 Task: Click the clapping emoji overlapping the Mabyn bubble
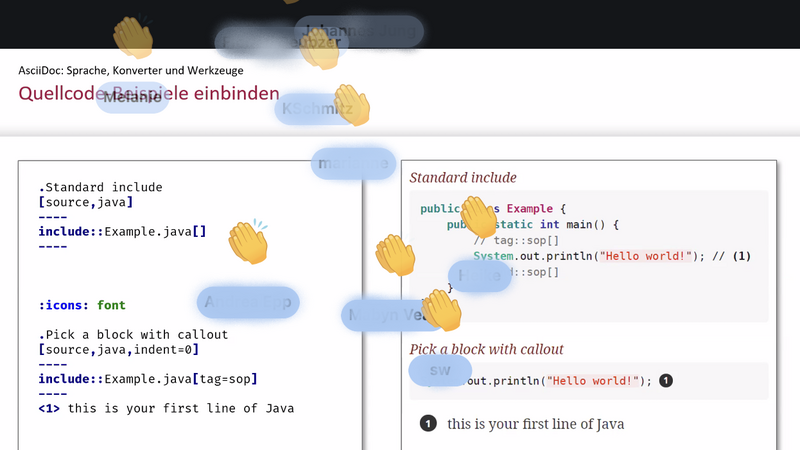click(x=442, y=310)
